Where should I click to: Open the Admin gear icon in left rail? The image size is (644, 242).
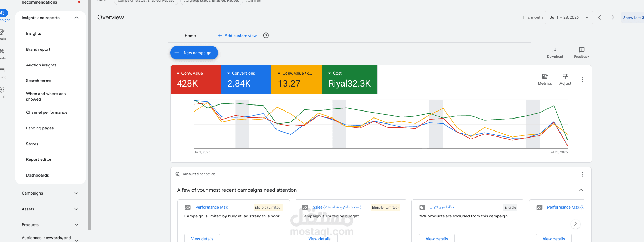(2, 90)
